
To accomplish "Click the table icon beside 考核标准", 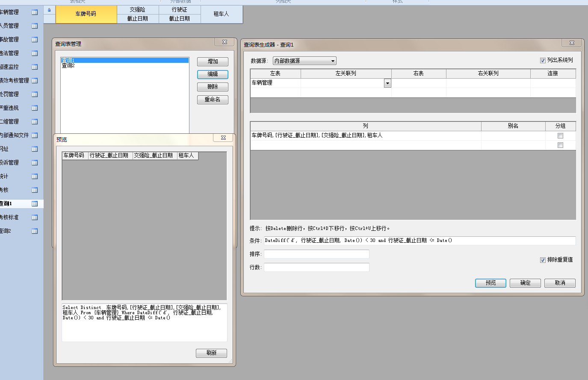I will tap(35, 218).
